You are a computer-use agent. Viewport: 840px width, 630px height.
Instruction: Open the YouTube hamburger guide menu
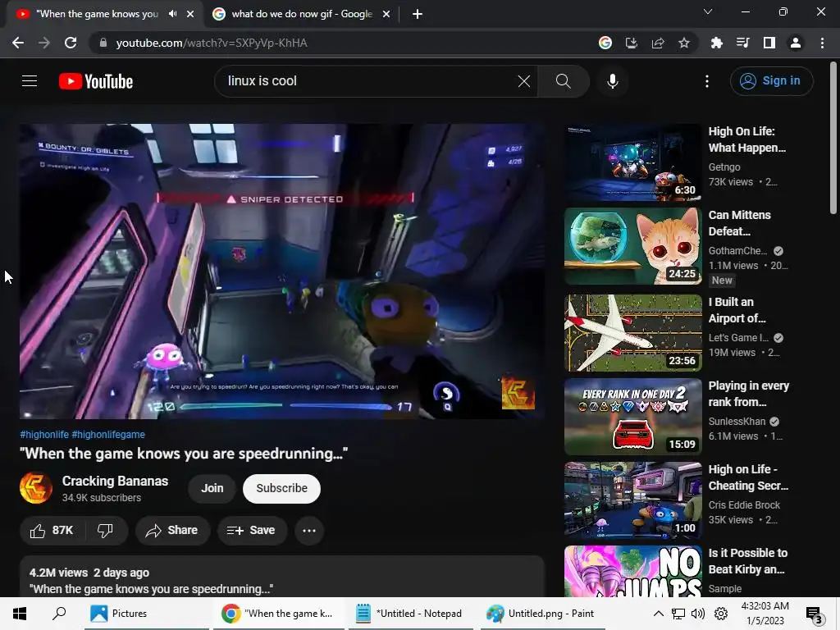pyautogui.click(x=30, y=81)
